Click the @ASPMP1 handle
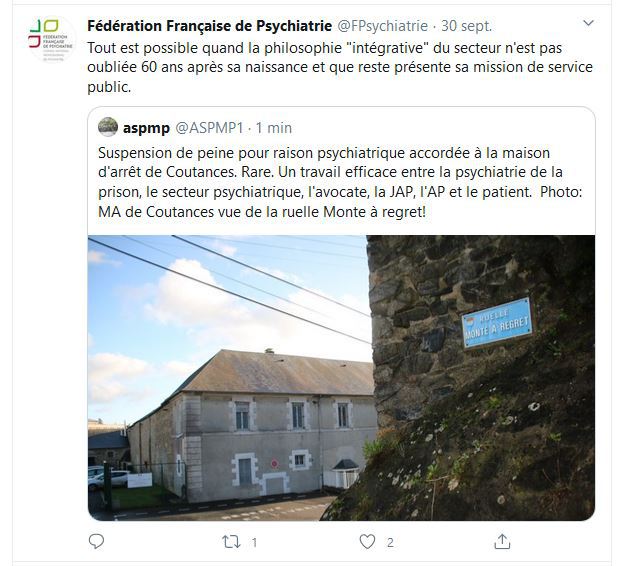The height and width of the screenshot is (566, 624). (x=209, y=128)
